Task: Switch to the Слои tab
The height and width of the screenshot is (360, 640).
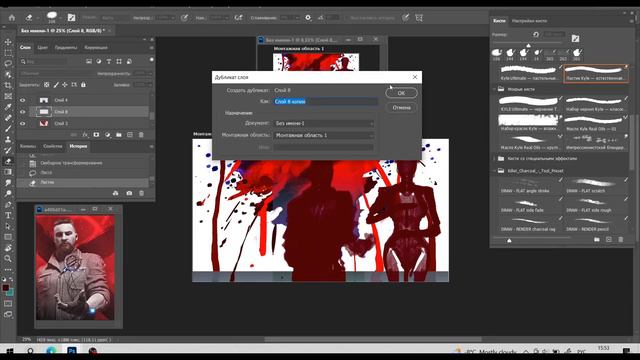Action: [25, 47]
